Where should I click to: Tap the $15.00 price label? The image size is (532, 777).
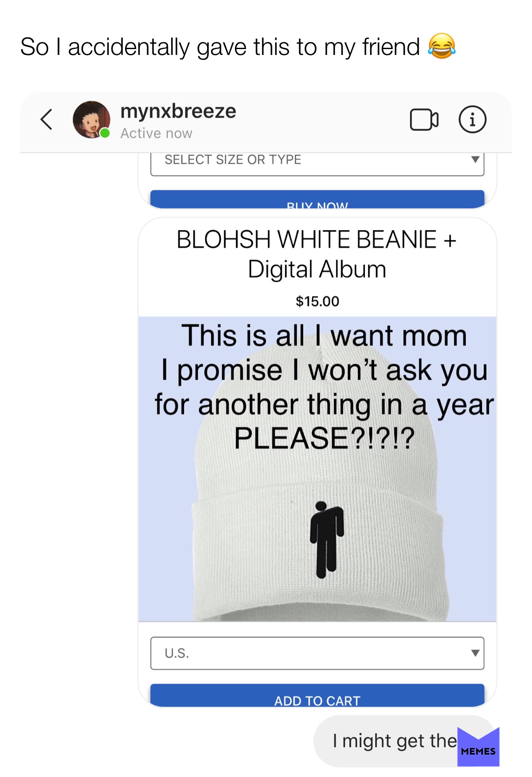tap(317, 301)
